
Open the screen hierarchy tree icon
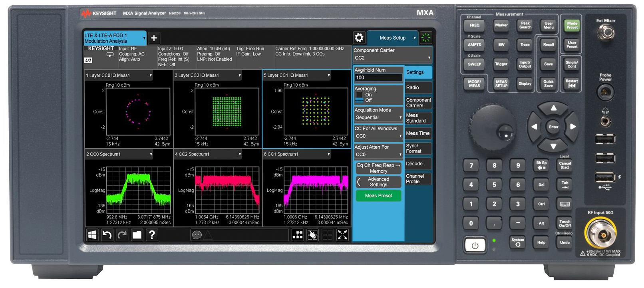298,235
